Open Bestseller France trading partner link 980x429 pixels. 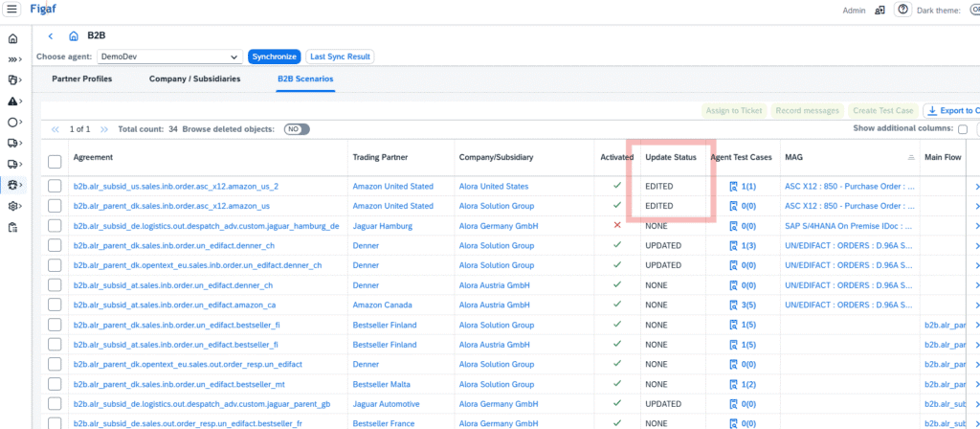384,424
